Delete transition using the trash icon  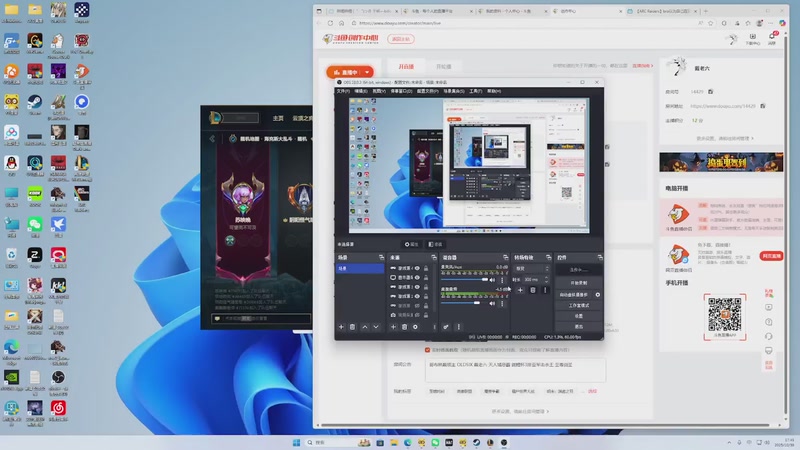[x=533, y=290]
